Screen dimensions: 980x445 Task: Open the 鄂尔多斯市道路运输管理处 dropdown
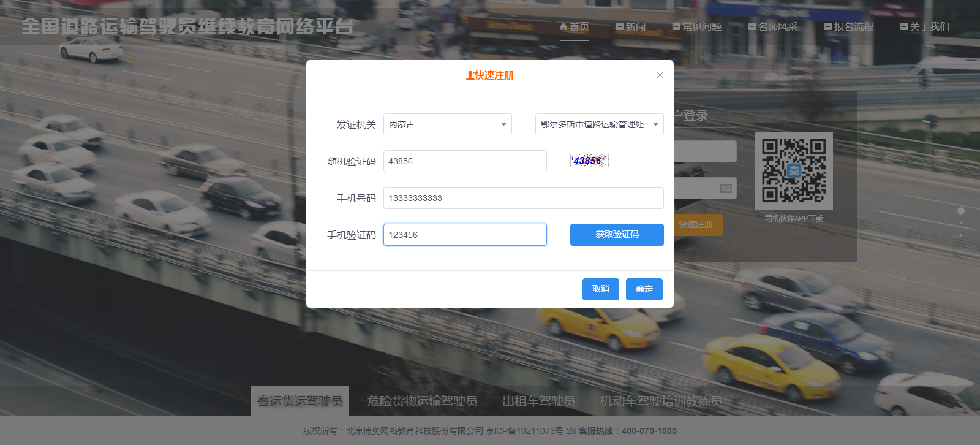pos(600,124)
